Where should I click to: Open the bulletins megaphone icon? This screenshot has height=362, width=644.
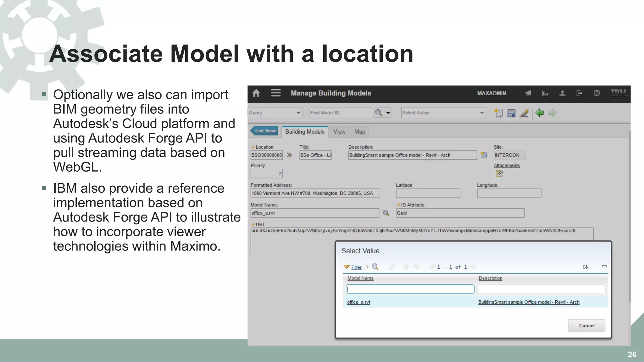528,93
